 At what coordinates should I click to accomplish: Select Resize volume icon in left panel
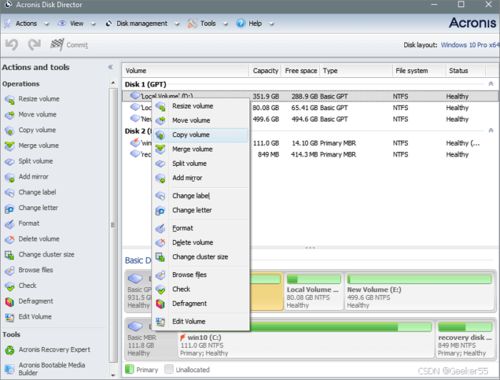10,99
